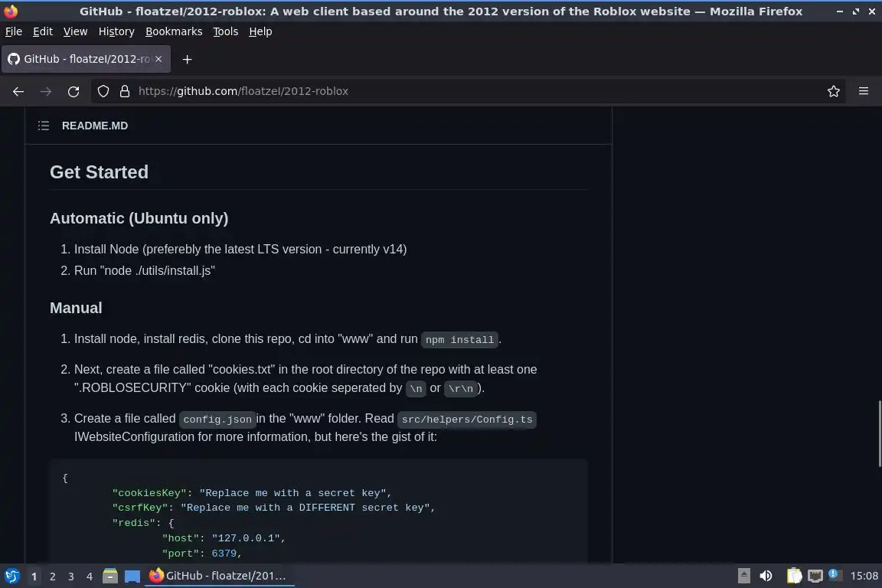Switch to workspace 4
The width and height of the screenshot is (882, 588).
[x=90, y=577]
